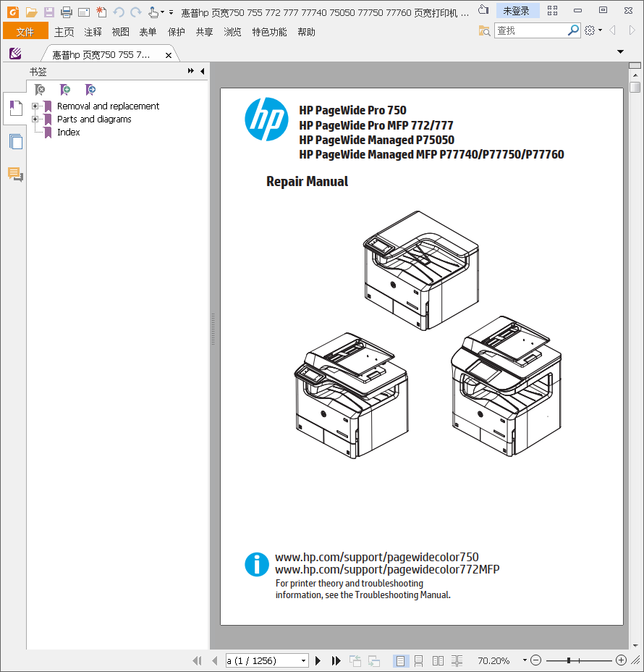
Task: Save the document with the floppy icon
Action: coord(48,12)
